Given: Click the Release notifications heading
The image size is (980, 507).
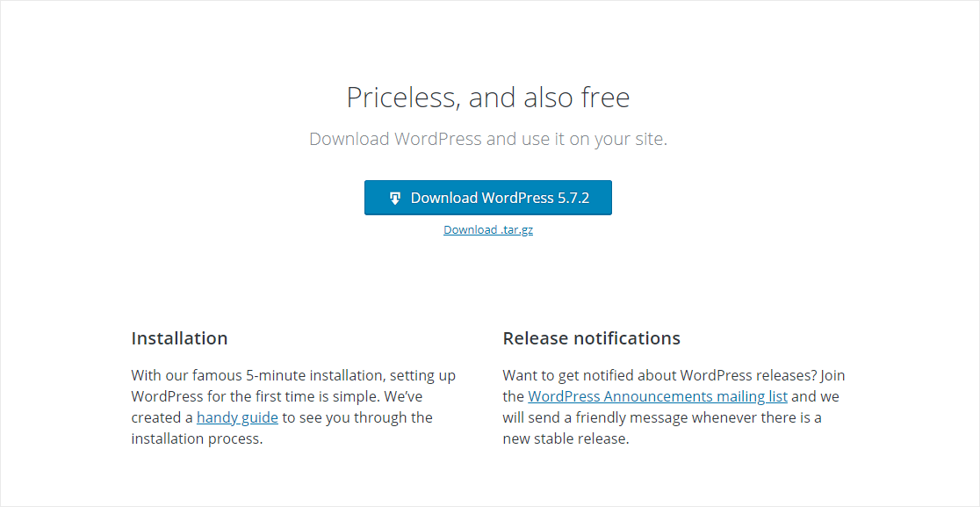Looking at the screenshot, I should point(591,338).
